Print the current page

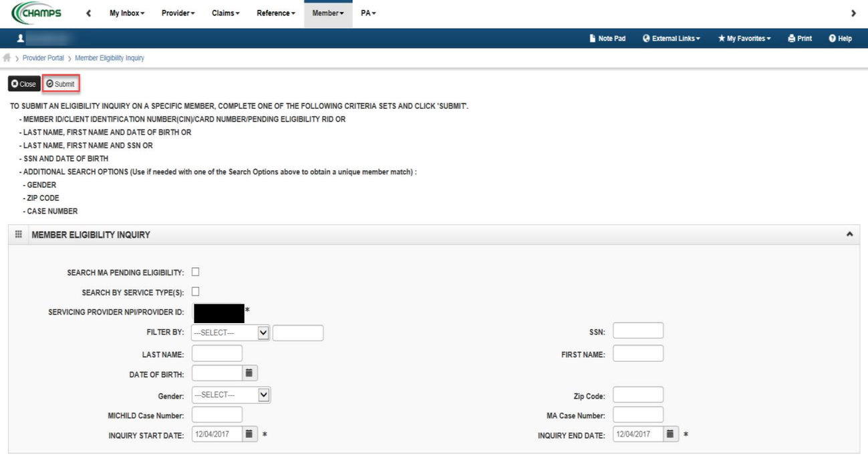[800, 39]
